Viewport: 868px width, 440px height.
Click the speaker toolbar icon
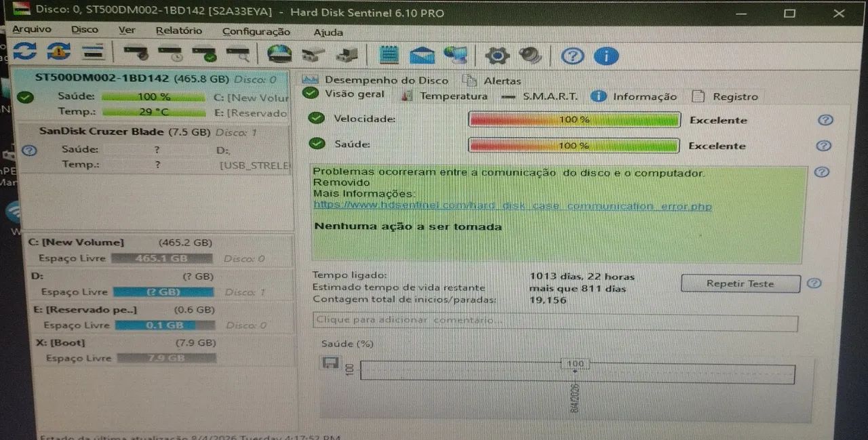(530, 55)
